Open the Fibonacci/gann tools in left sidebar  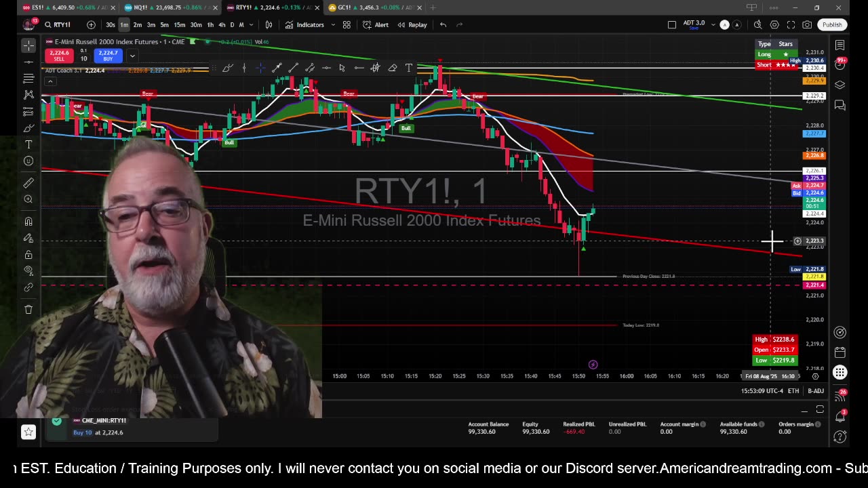click(x=28, y=79)
